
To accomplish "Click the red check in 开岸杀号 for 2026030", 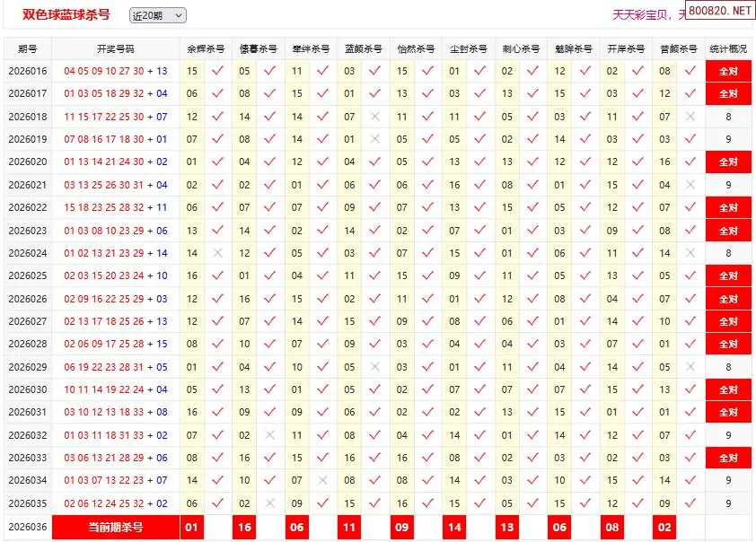I will pos(637,389).
